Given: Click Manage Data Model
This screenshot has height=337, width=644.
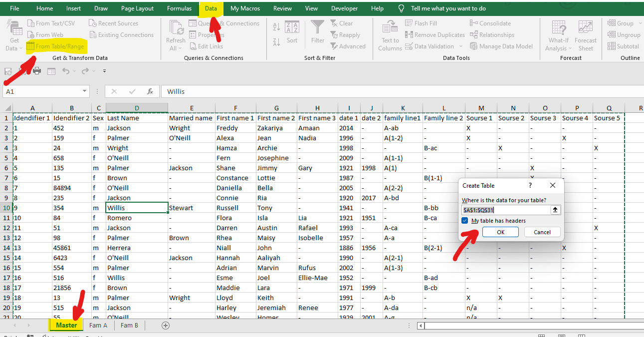Looking at the screenshot, I should coord(501,46).
